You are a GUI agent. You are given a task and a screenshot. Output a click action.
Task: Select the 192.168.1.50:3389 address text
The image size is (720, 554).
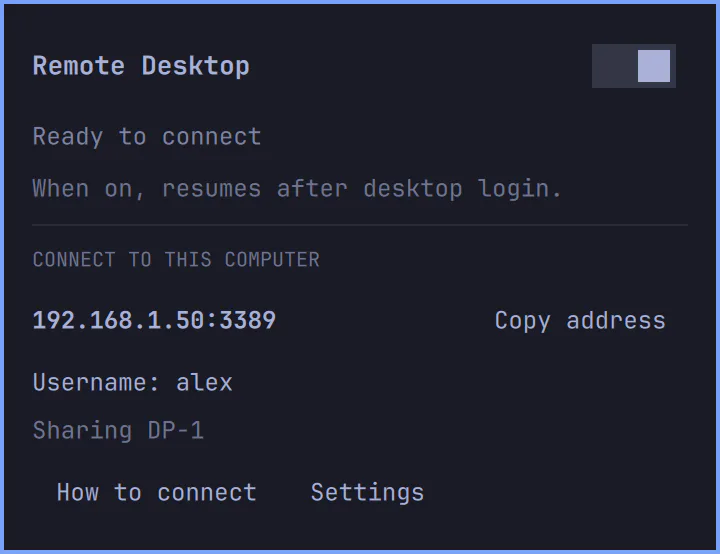point(154,320)
